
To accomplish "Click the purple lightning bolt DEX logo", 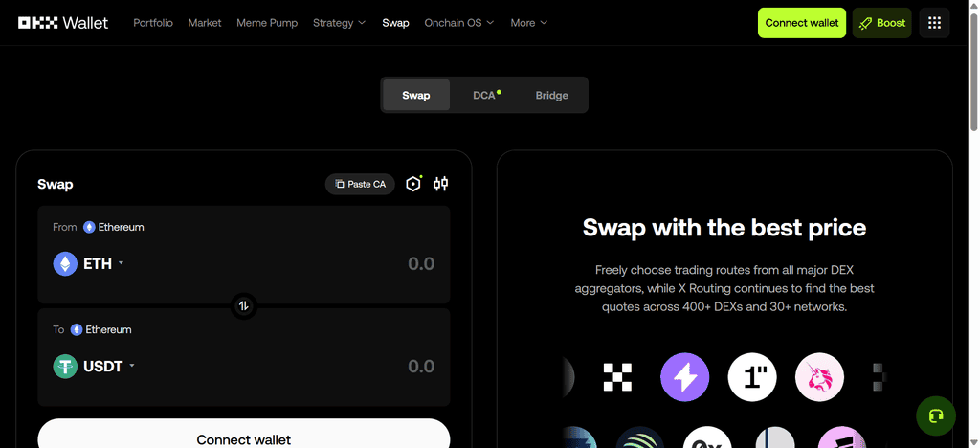I will pos(684,377).
